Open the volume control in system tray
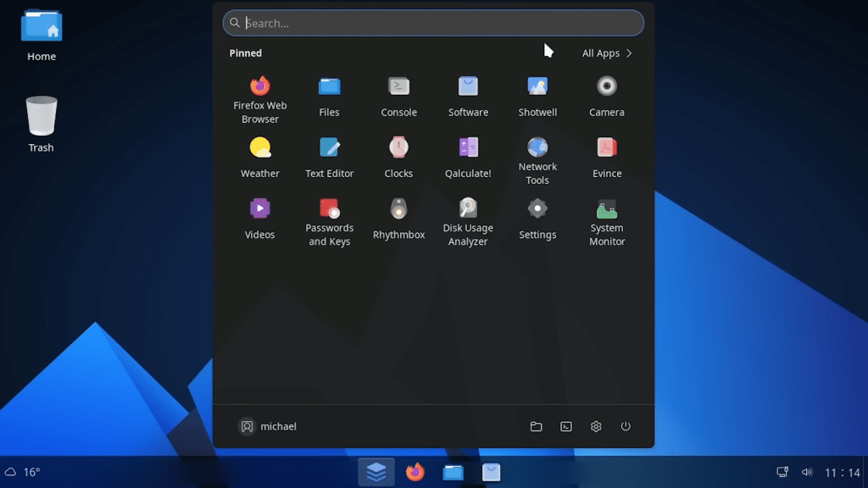This screenshot has height=488, width=868. click(x=806, y=472)
